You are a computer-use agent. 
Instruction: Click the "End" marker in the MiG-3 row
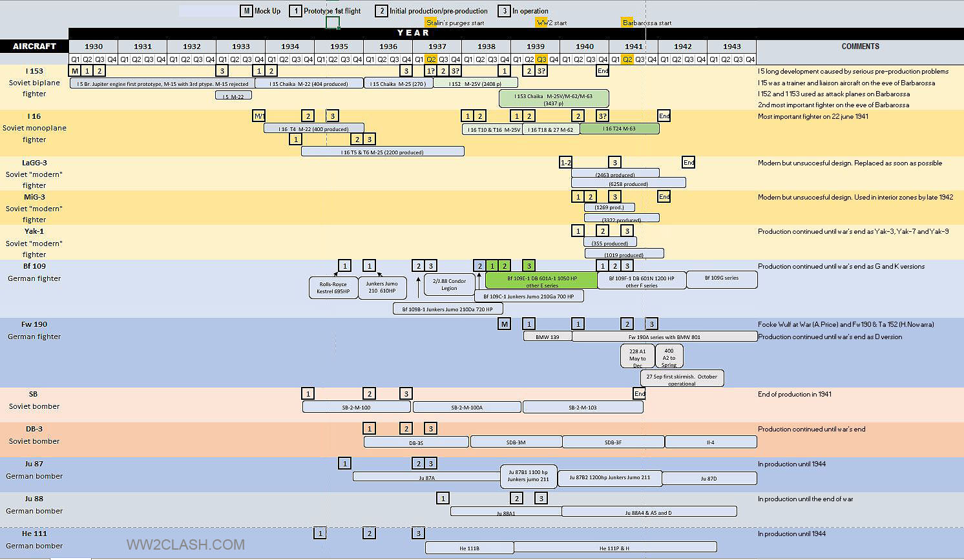pyautogui.click(x=664, y=196)
